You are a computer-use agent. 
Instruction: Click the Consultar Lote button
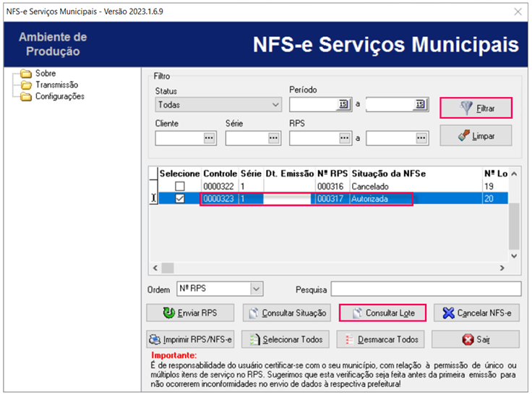coord(382,313)
